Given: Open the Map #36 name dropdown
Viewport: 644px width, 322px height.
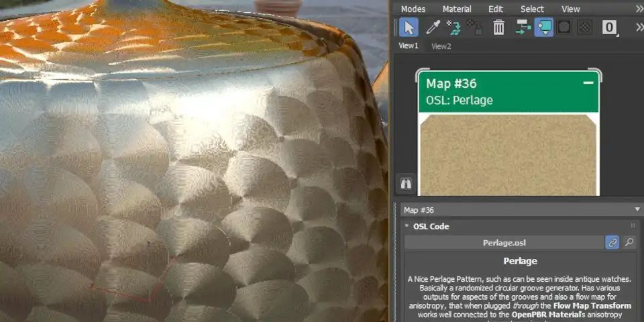Looking at the screenshot, I should [635, 210].
